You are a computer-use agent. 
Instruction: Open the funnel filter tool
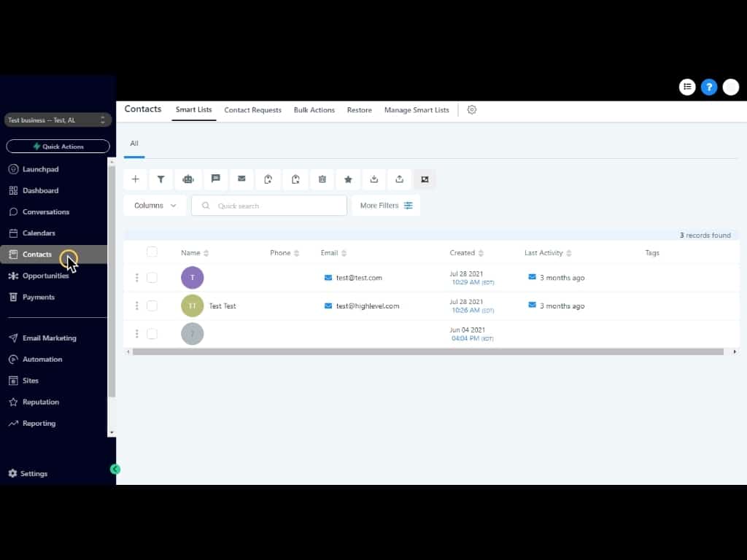(161, 179)
